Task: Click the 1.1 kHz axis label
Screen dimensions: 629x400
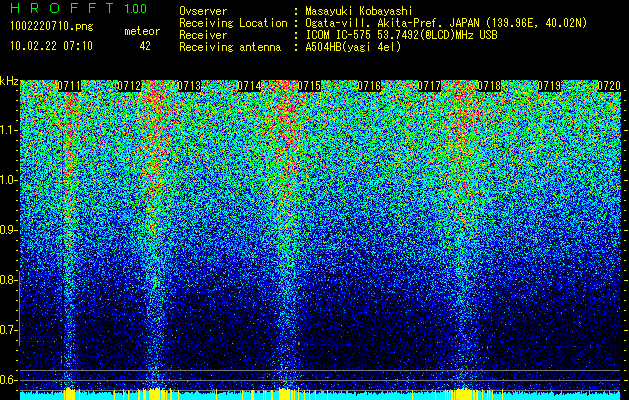Action: (x=9, y=130)
